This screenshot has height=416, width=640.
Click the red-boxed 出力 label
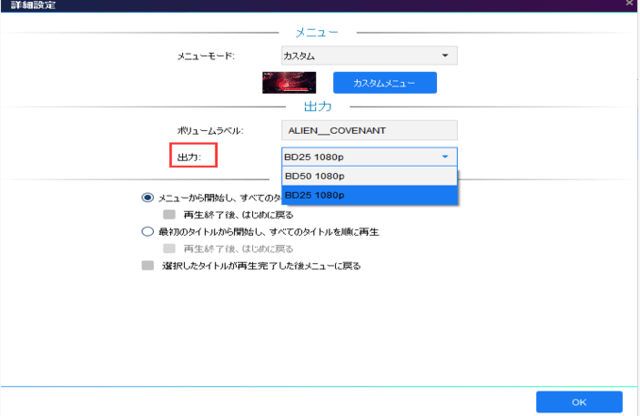[x=190, y=157]
